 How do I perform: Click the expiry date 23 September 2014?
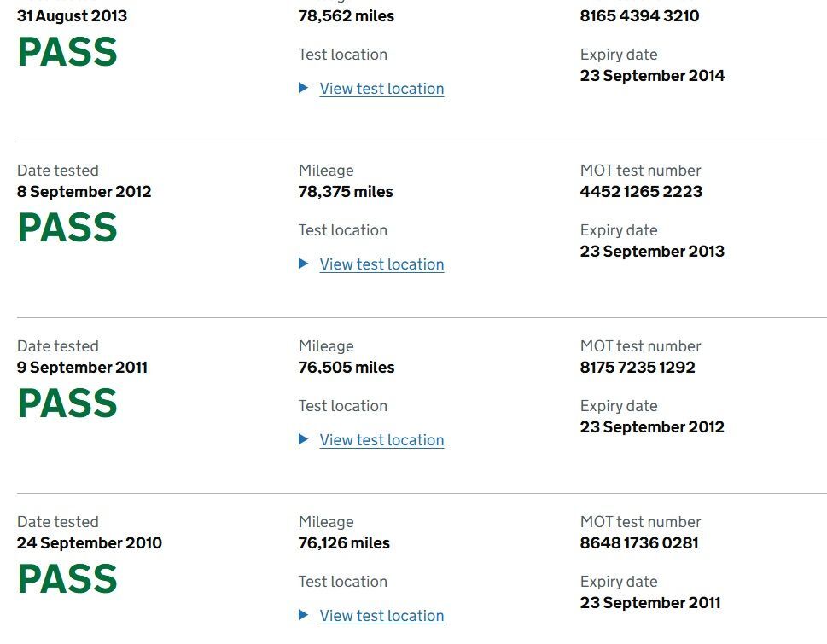[652, 75]
